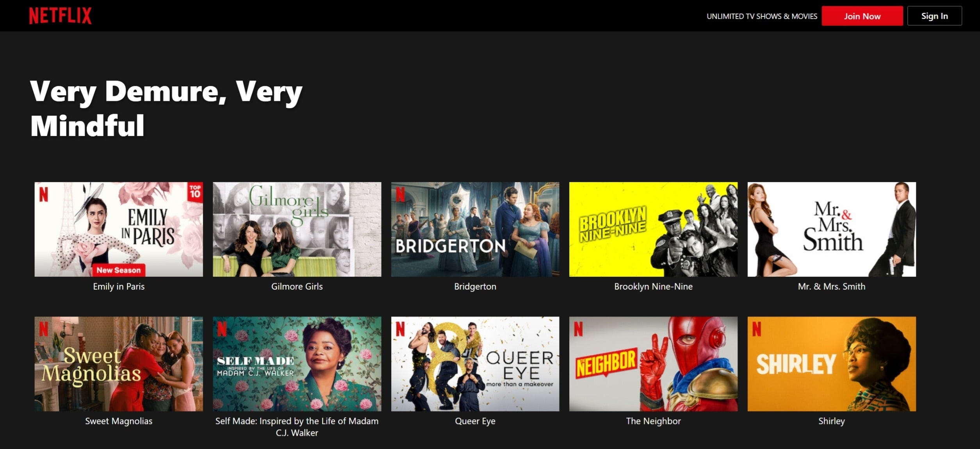The image size is (980, 449).
Task: Open the Gilmore Girls thumbnail
Action: (297, 229)
